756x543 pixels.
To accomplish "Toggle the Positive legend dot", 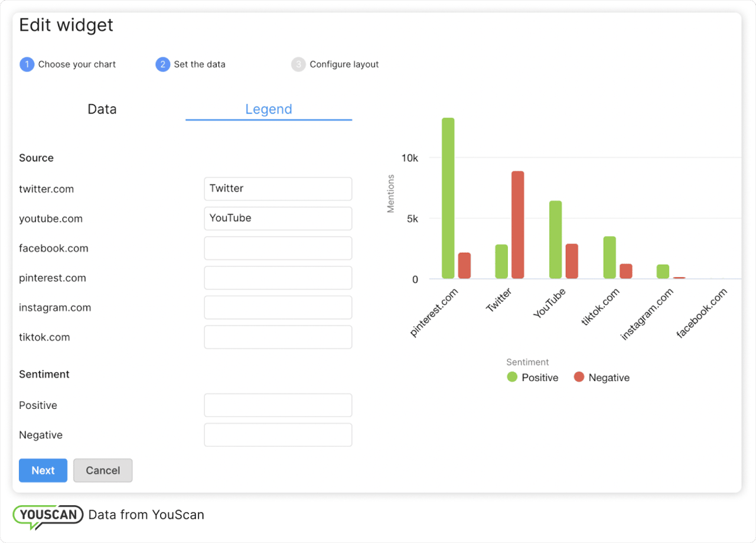I will (512, 377).
